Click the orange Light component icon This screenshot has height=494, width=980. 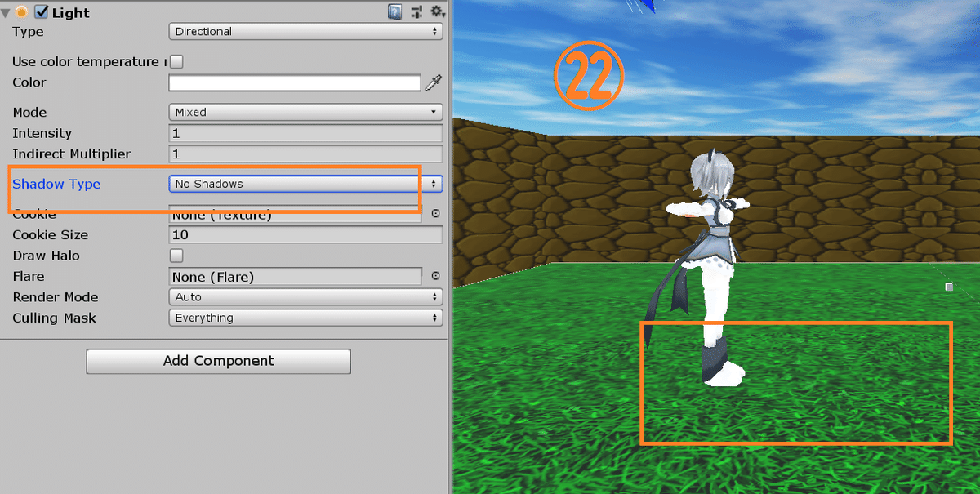[22, 12]
